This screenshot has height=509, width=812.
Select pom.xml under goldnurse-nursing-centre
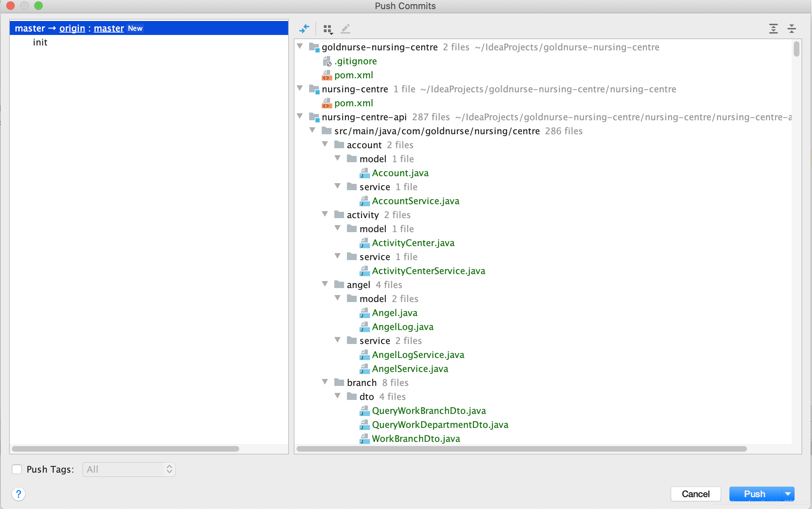(354, 75)
